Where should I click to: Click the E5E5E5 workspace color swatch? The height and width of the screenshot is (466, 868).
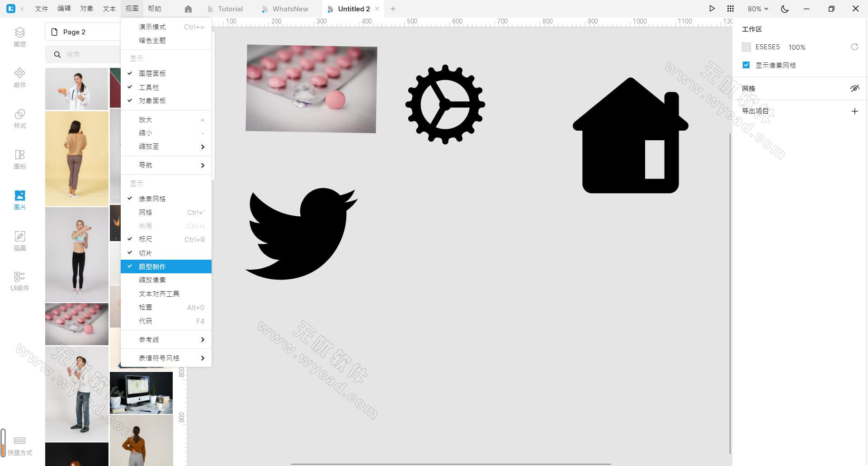coord(746,47)
